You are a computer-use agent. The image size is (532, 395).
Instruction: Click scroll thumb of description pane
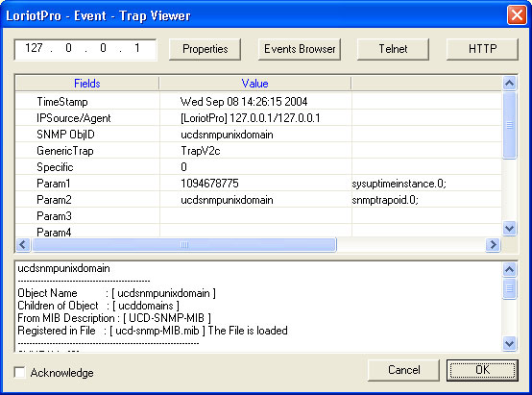point(509,288)
